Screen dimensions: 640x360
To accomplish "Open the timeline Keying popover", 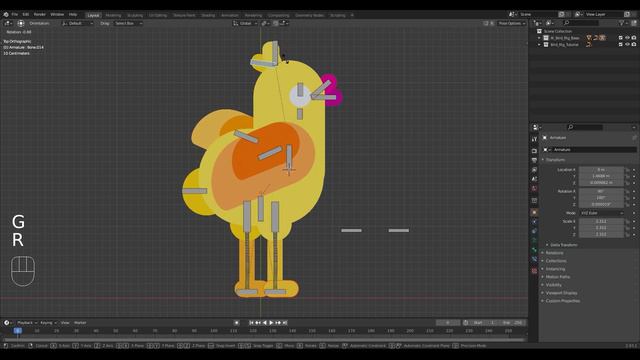I will click(48, 322).
